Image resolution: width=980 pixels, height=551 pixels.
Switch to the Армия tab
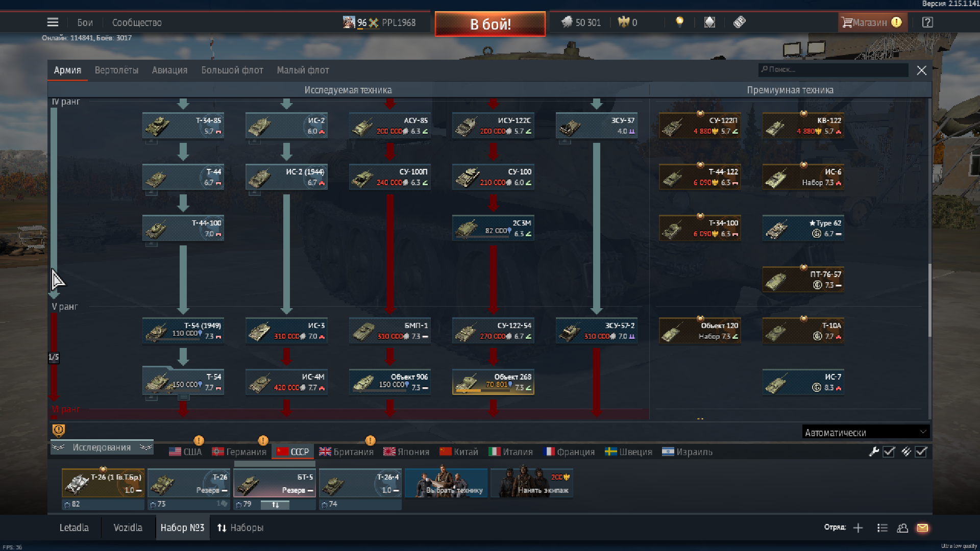[x=67, y=70]
